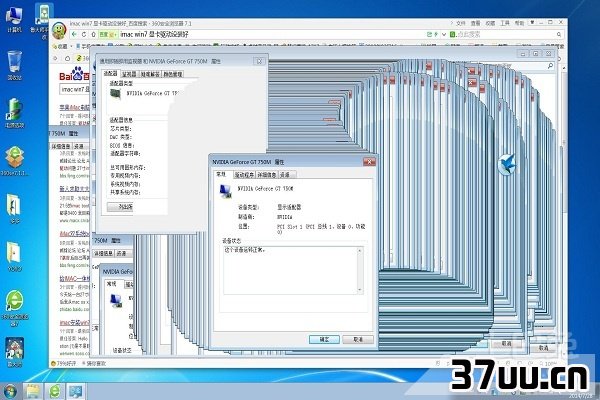Click the device status text box
This screenshot has width=600, height=400.
pyautogui.click(x=293, y=271)
